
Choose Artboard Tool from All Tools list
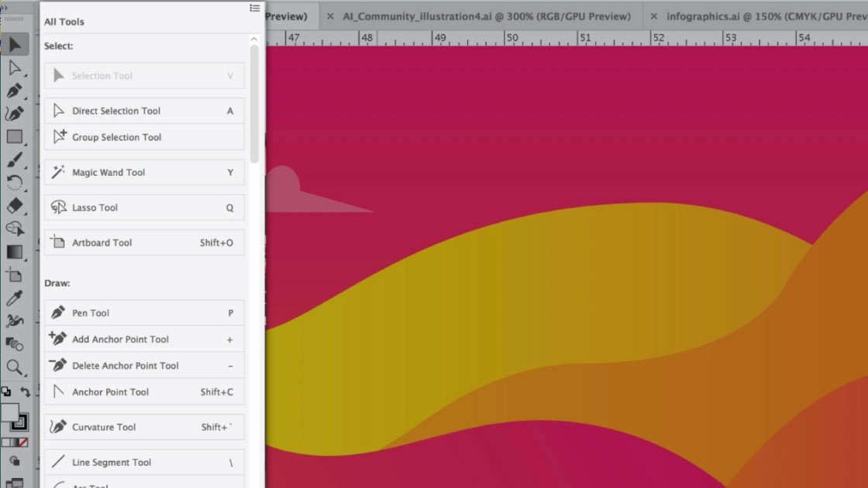point(144,242)
